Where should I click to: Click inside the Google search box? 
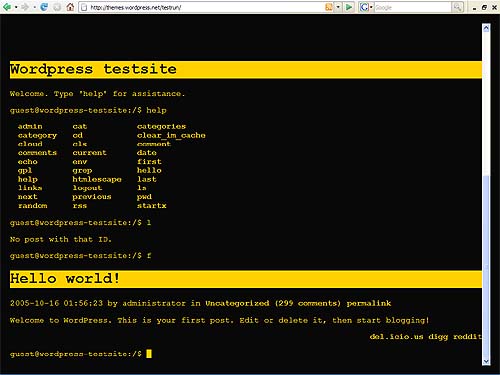click(x=413, y=7)
